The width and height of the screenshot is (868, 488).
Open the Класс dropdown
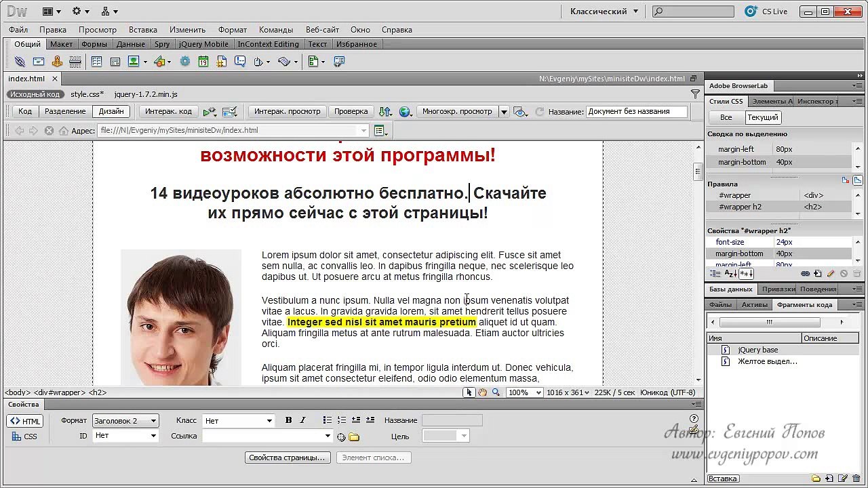coord(238,421)
